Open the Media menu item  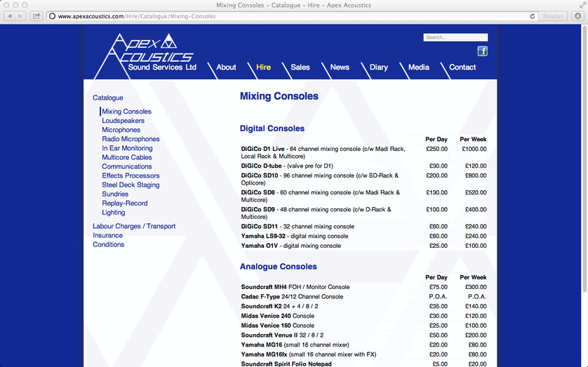418,67
